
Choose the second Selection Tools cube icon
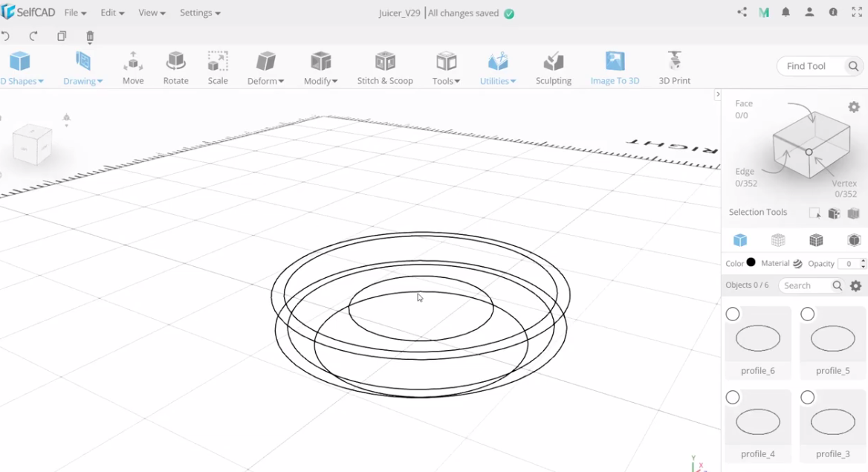[835, 213]
